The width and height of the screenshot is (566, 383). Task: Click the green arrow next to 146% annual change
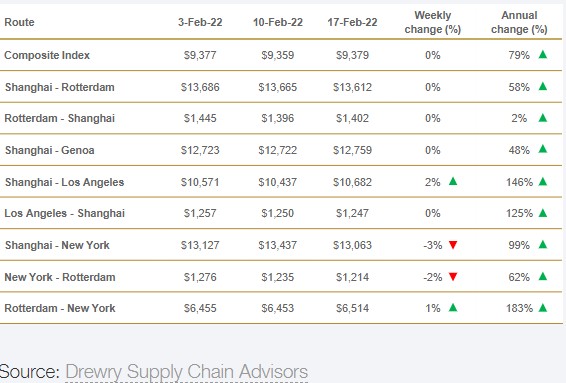tap(543, 182)
